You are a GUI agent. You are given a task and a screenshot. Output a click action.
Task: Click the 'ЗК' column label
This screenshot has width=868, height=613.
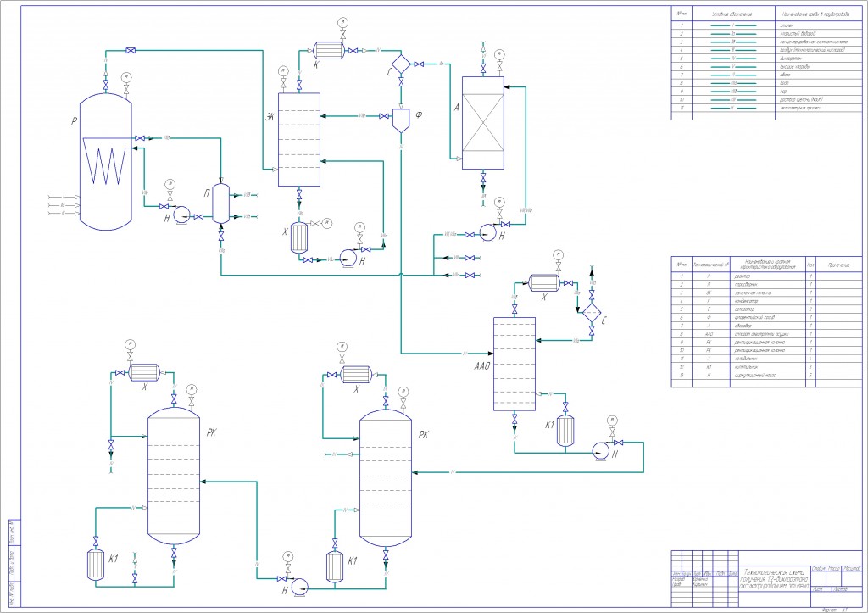pos(270,116)
